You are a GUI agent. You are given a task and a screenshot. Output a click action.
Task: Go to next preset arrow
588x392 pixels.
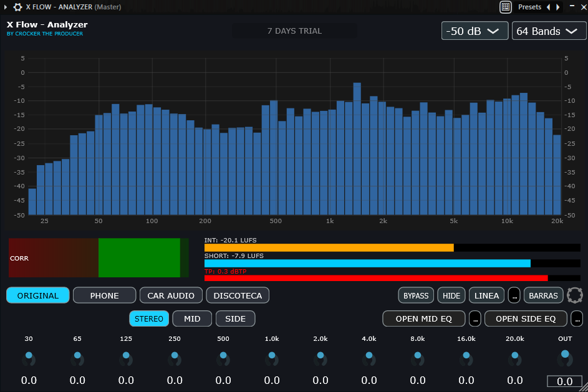pos(557,7)
